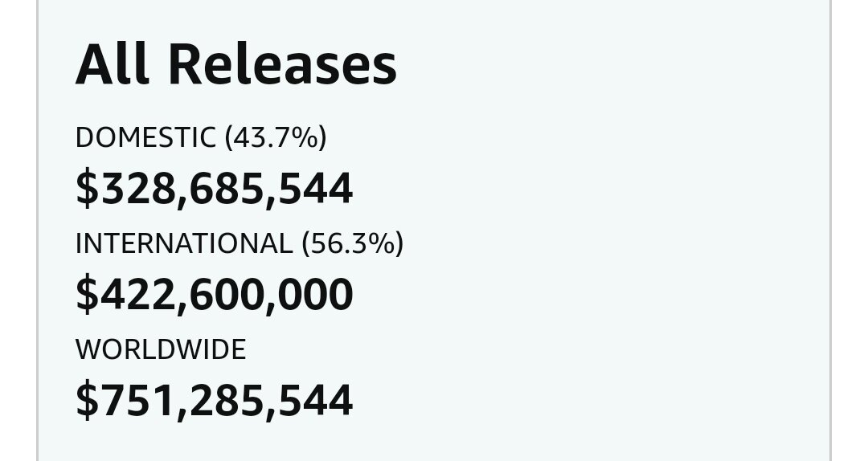This screenshot has height=461, width=868.
Task: Click the dollar sign before 751,285,544
Action: [x=87, y=400]
